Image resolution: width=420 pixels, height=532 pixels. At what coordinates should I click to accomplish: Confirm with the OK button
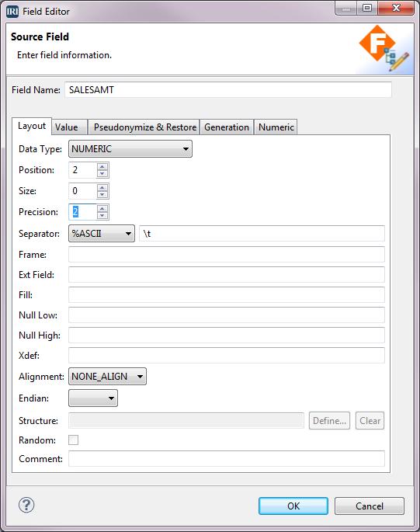293,506
